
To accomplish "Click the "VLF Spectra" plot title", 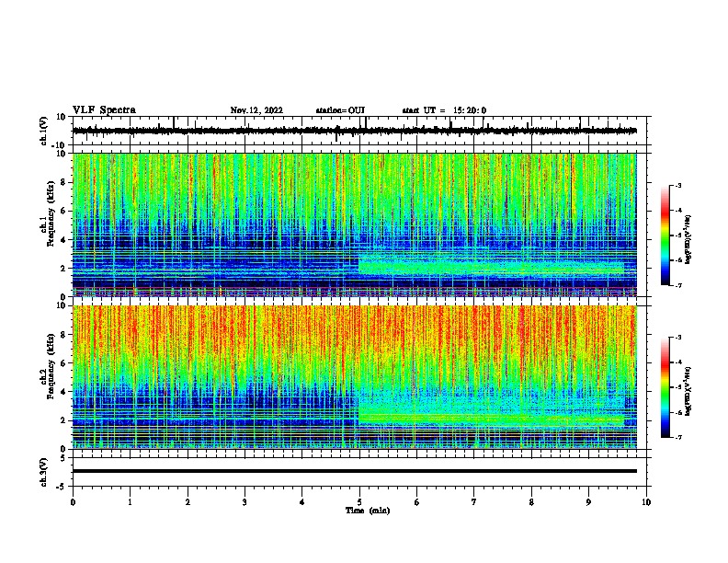I will pyautogui.click(x=104, y=110).
